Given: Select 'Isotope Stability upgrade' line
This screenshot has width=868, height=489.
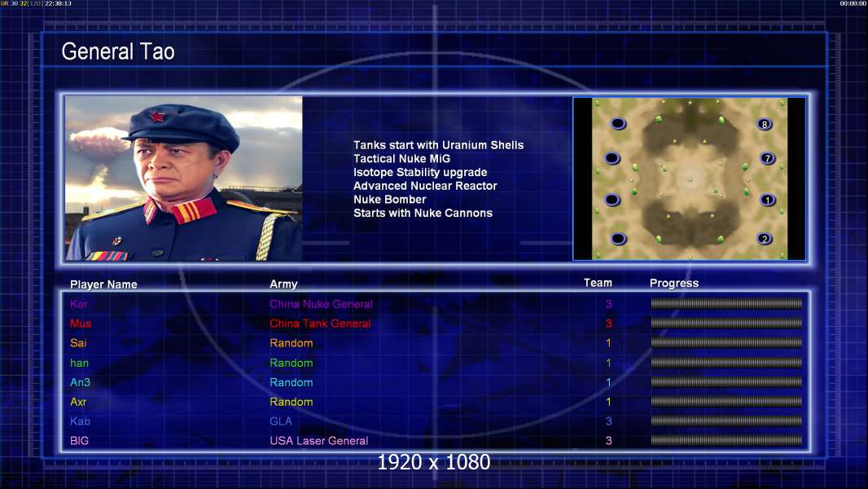Looking at the screenshot, I should click(420, 172).
